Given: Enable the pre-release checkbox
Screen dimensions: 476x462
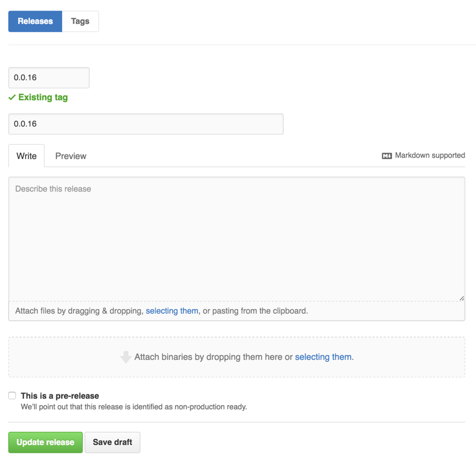Looking at the screenshot, I should point(12,396).
